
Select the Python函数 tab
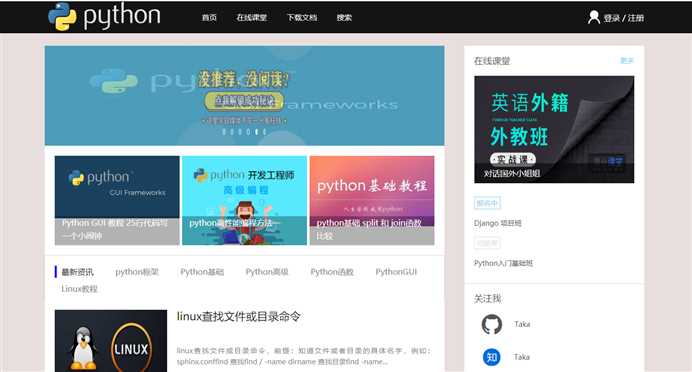pos(332,272)
